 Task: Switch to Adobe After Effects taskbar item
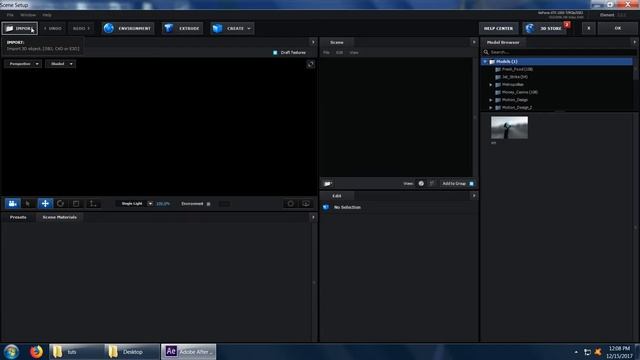[x=188, y=351]
